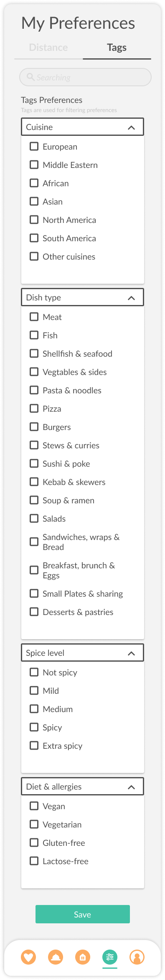Select the preferences sliders icon
Image resolution: width=165 pixels, height=980 pixels.
tap(110, 957)
